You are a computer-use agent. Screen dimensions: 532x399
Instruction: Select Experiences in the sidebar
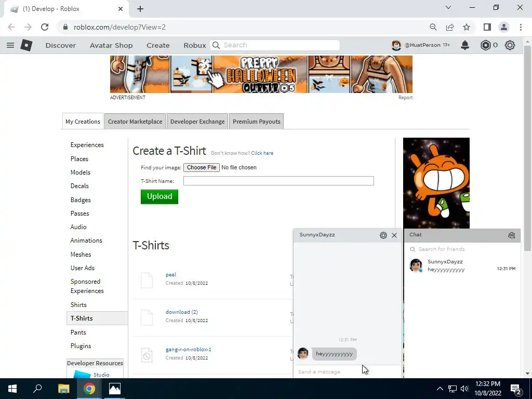87,145
